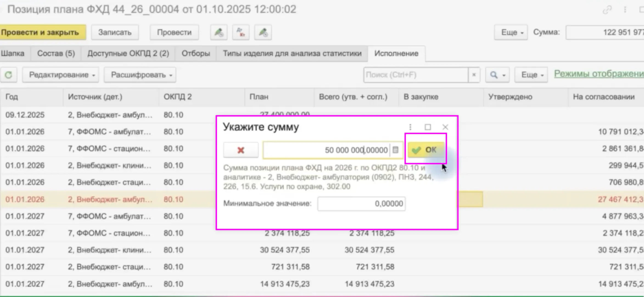Click the На согласовании column header
Image resolution: width=644 pixels, height=297 pixels.
click(x=606, y=97)
